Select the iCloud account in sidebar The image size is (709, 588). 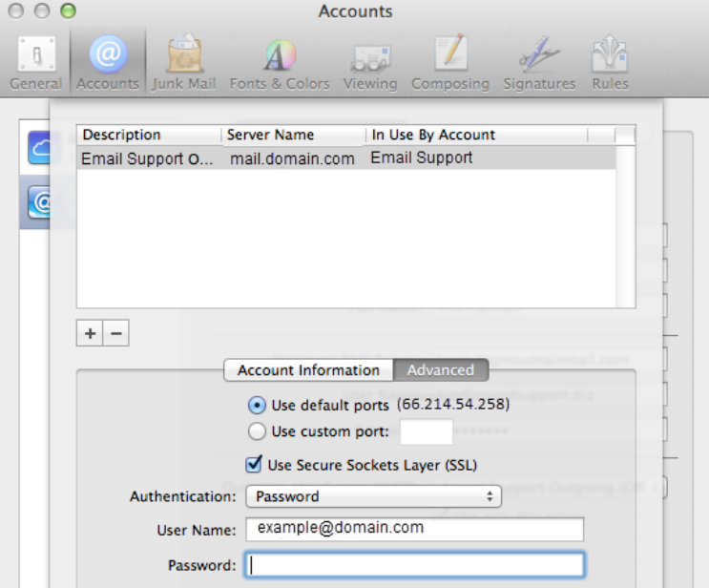pyautogui.click(x=38, y=150)
